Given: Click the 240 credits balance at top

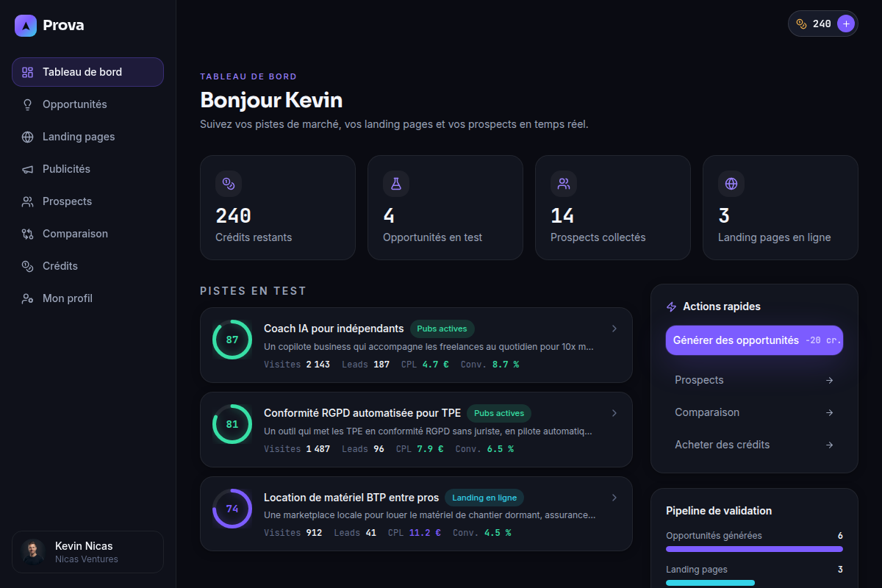Looking at the screenshot, I should [x=822, y=24].
